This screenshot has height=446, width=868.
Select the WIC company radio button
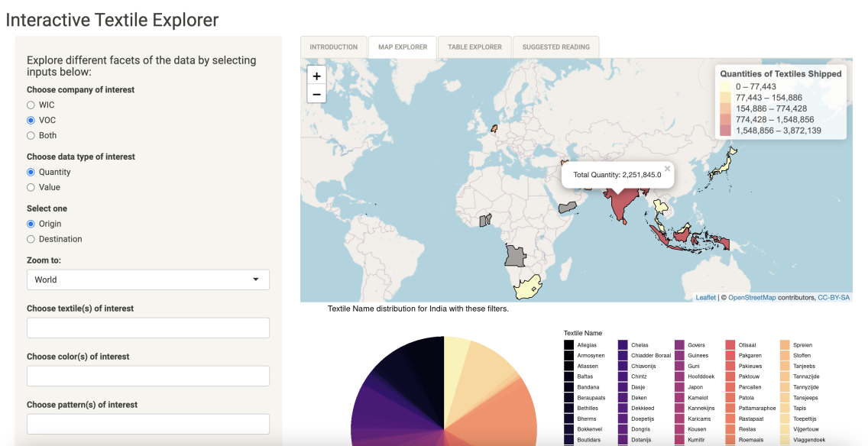31,105
